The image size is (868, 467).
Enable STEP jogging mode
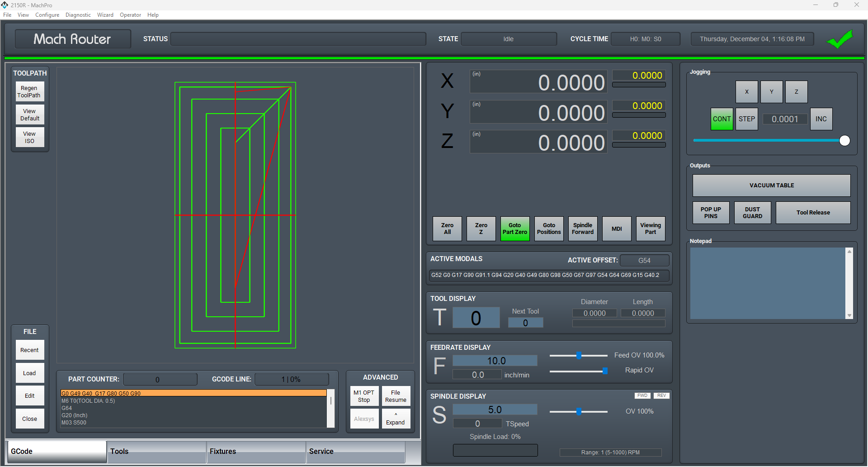point(746,119)
